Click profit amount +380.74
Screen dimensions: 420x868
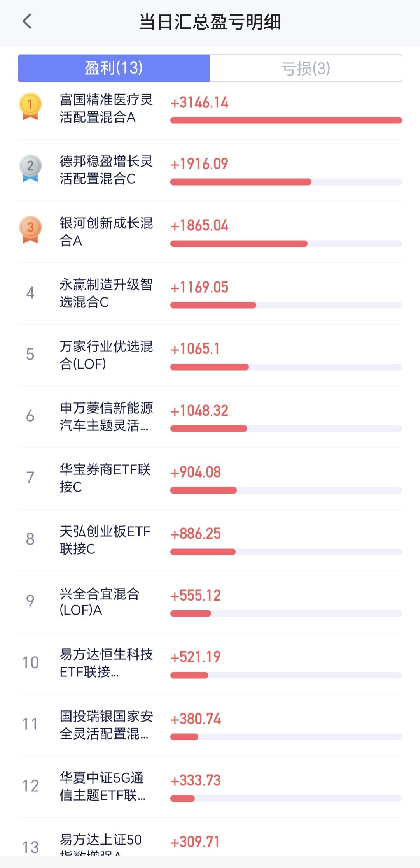pos(196,719)
